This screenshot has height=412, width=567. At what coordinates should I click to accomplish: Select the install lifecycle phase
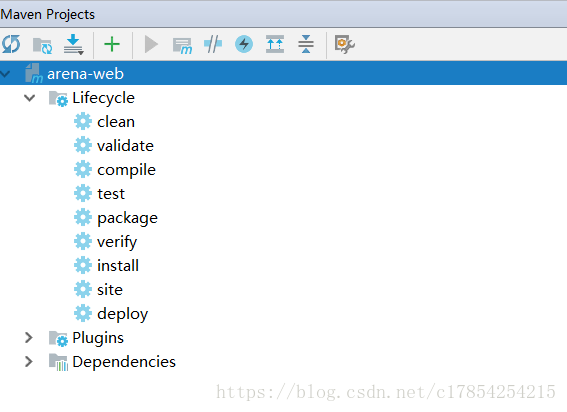[118, 265]
